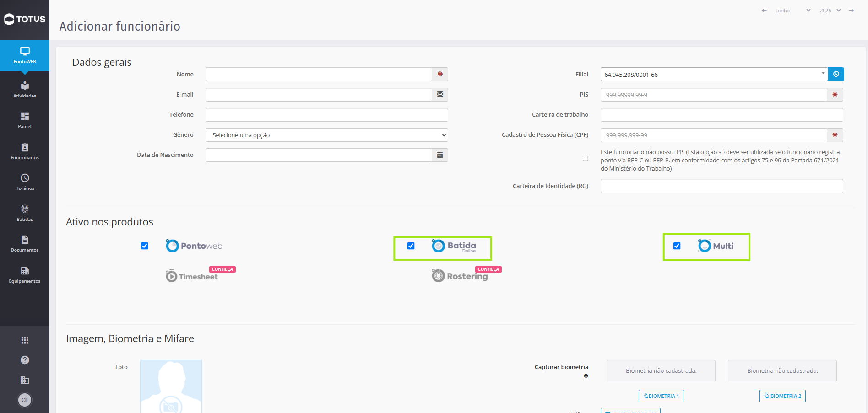Screen dimensions: 868x413
Task: Click the "Capturar biometria" label
Action: click(x=561, y=367)
